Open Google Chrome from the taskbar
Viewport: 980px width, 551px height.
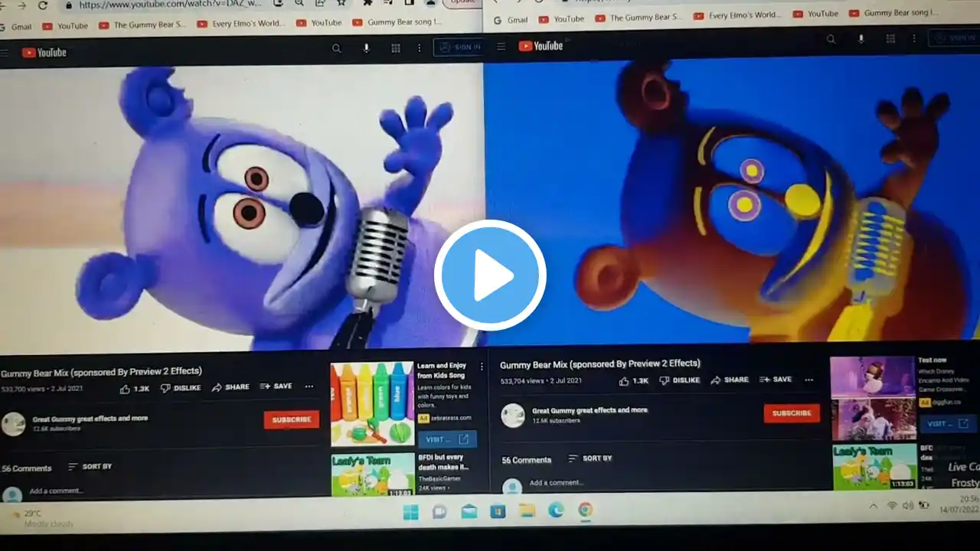coord(585,510)
